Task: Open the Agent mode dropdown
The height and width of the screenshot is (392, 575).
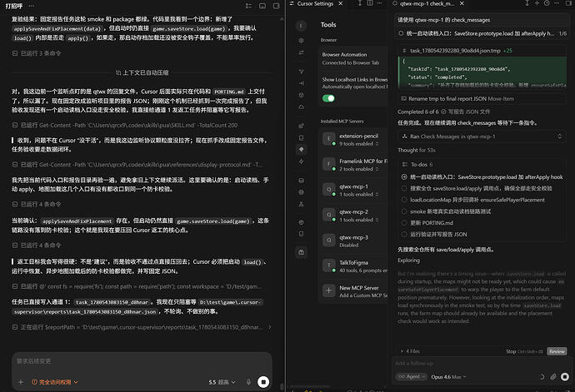Action: pyautogui.click(x=412, y=377)
